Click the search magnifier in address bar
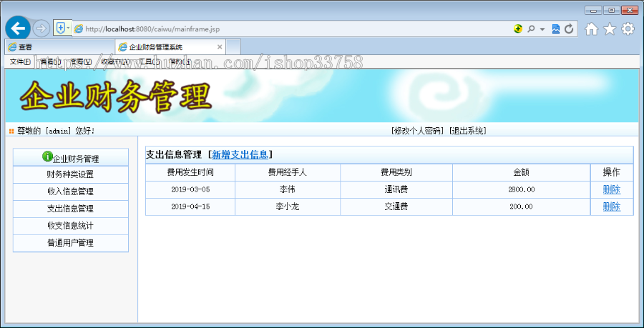The image size is (644, 328). point(531,29)
